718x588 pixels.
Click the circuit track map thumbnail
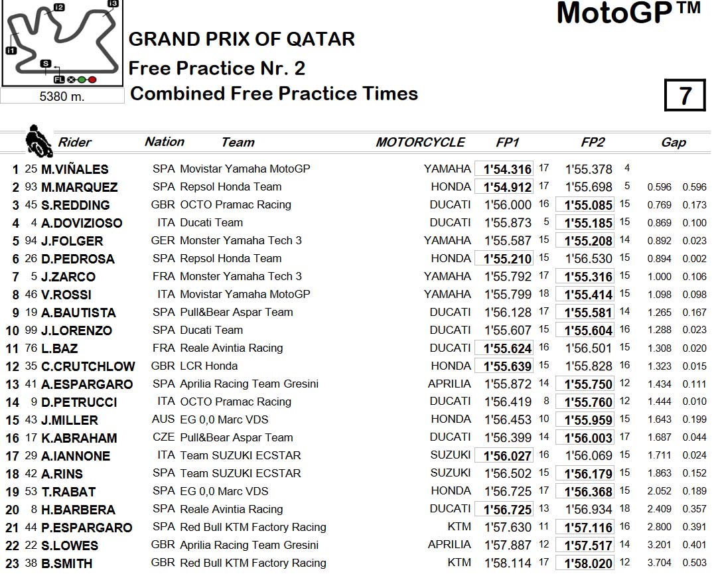62,42
